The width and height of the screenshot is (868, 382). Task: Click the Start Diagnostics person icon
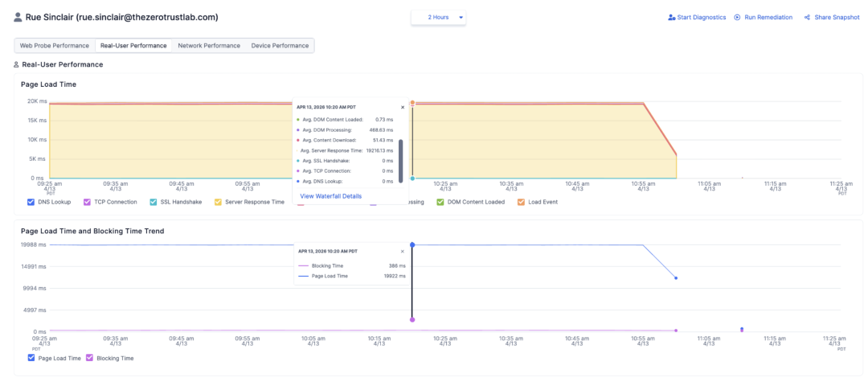tap(671, 17)
